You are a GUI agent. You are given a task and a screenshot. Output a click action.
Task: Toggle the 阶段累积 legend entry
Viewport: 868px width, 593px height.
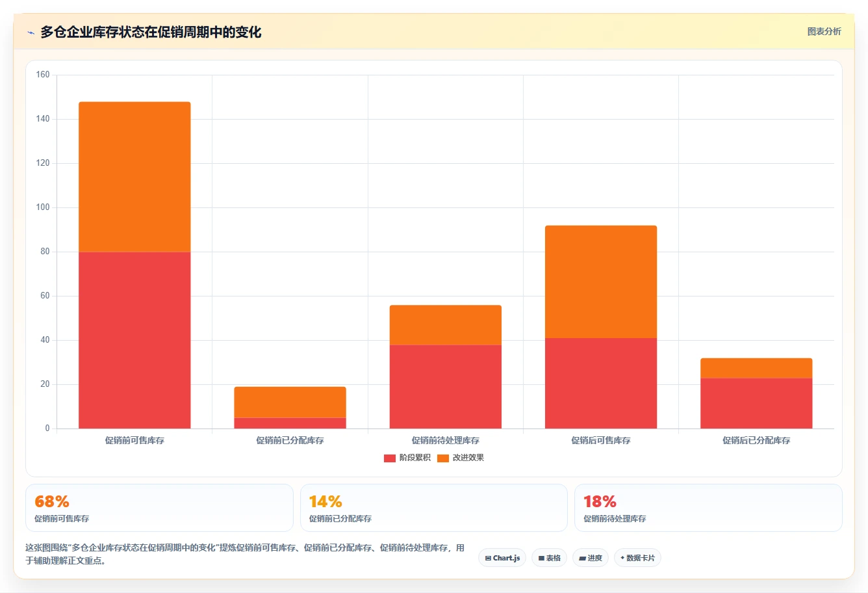[407, 458]
